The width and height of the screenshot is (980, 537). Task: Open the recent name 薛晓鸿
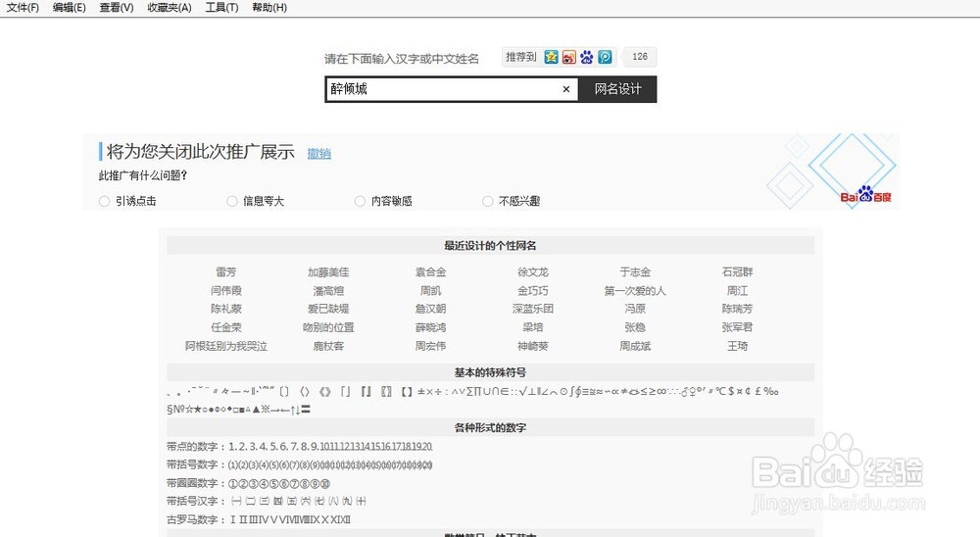tap(430, 327)
